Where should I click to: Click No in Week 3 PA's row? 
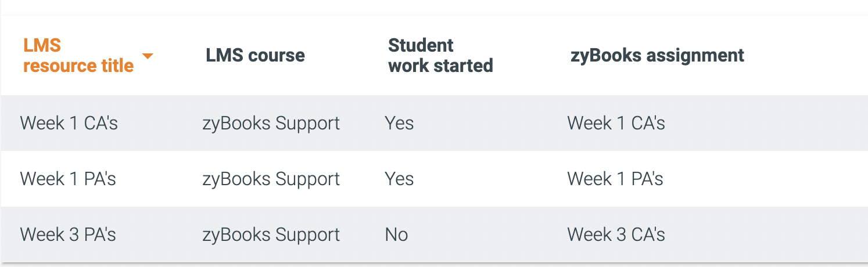pyautogui.click(x=396, y=234)
